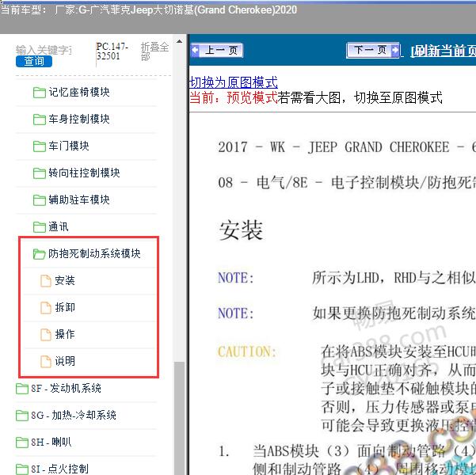Expand the 转向柱控制模块 tree entry
The height and width of the screenshot is (475, 476).
tap(84, 173)
